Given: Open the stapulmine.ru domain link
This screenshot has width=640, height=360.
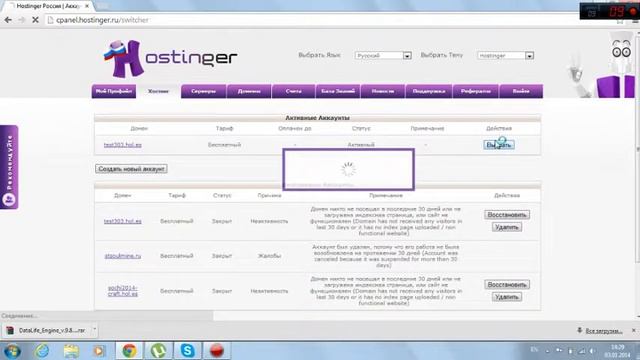Looking at the screenshot, I should click(122, 256).
